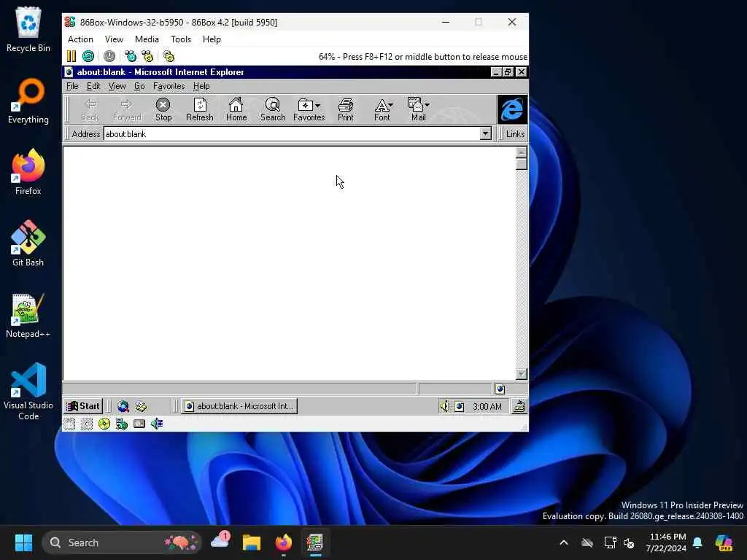Viewport: 747px width, 560px height.
Task: Open the Go menu in Internet Explorer
Action: click(x=139, y=86)
